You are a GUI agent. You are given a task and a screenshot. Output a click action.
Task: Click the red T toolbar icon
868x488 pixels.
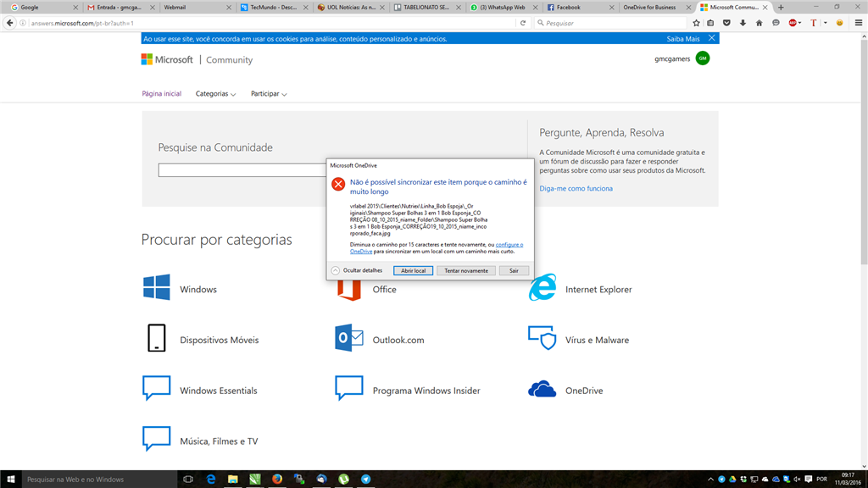coord(813,23)
